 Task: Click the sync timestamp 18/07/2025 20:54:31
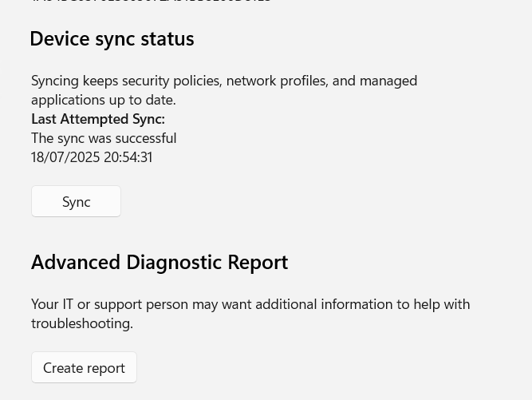[x=92, y=156]
